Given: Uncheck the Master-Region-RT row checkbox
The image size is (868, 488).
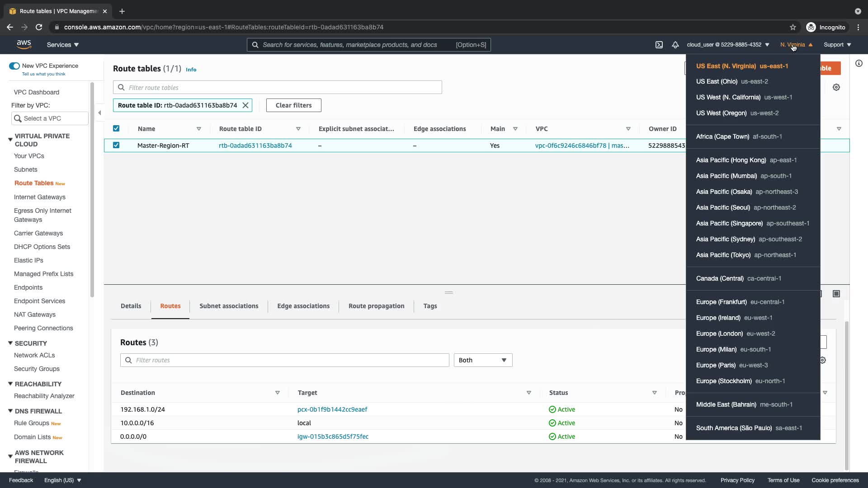Looking at the screenshot, I should (x=116, y=145).
